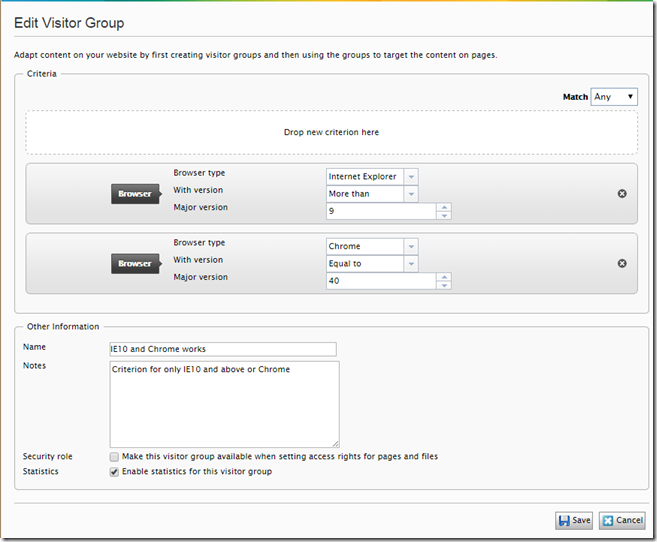Click inside the Notes text area
Viewport: 657px width, 542px height.
[x=224, y=405]
